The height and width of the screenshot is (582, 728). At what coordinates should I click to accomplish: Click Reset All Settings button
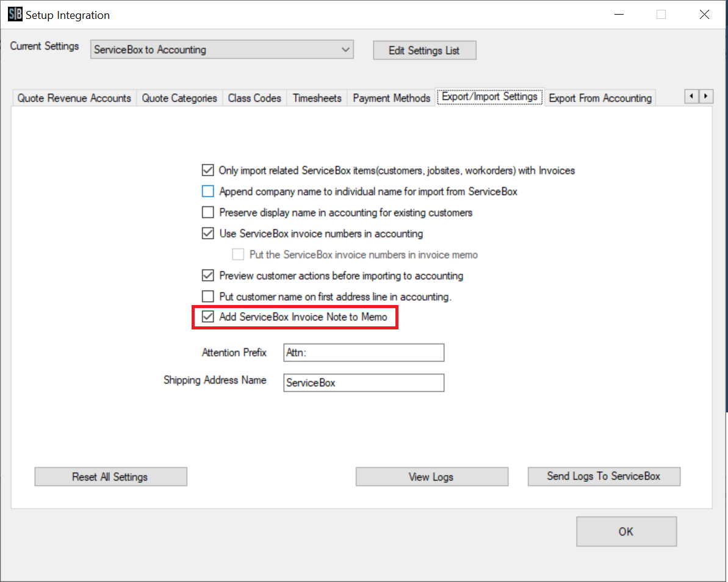(110, 476)
